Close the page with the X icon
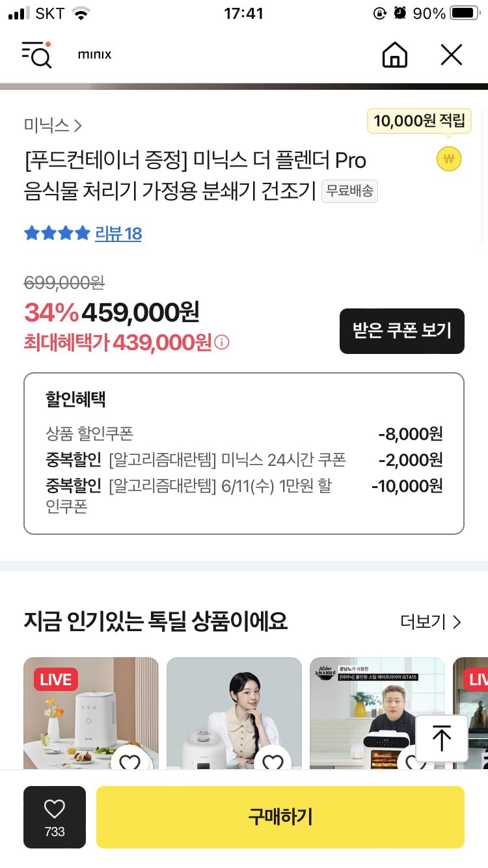Screen dimensions: 488x868 pos(451,55)
